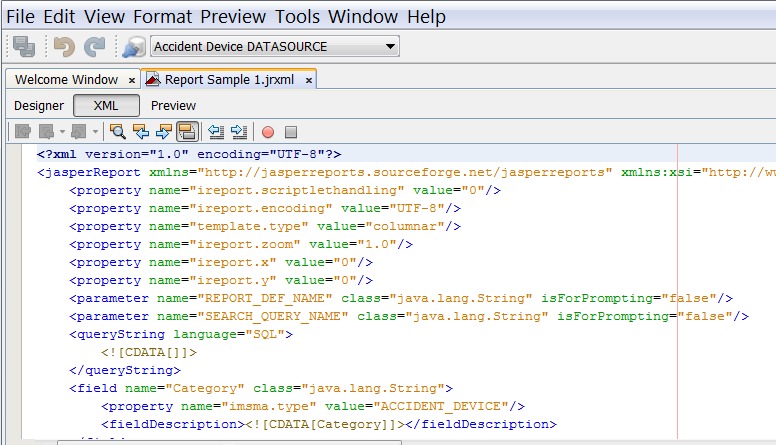Viewport: 776px width, 445px height.
Task: Close the Report Sample 1.jrxml tab
Action: pos(309,80)
